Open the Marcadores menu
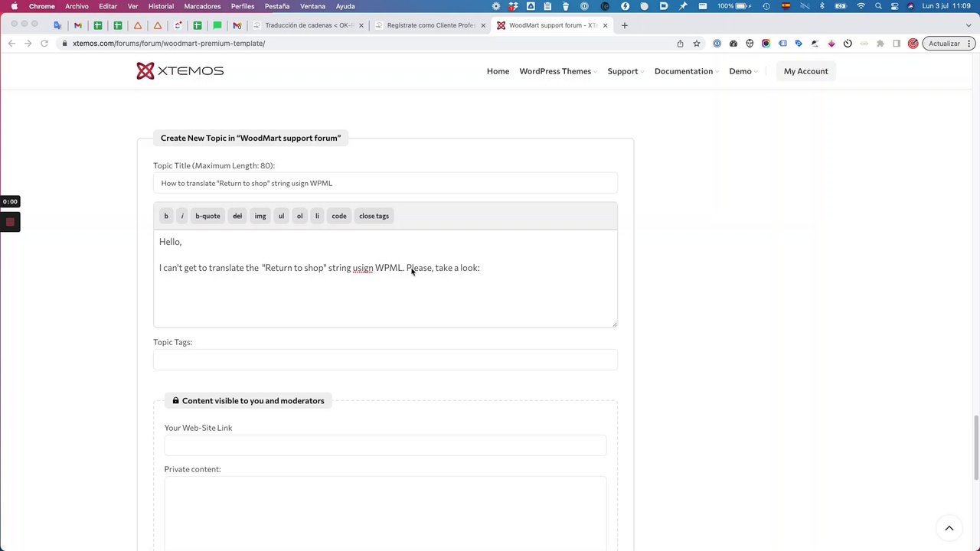Viewport: 980px width, 551px height. pos(202,6)
